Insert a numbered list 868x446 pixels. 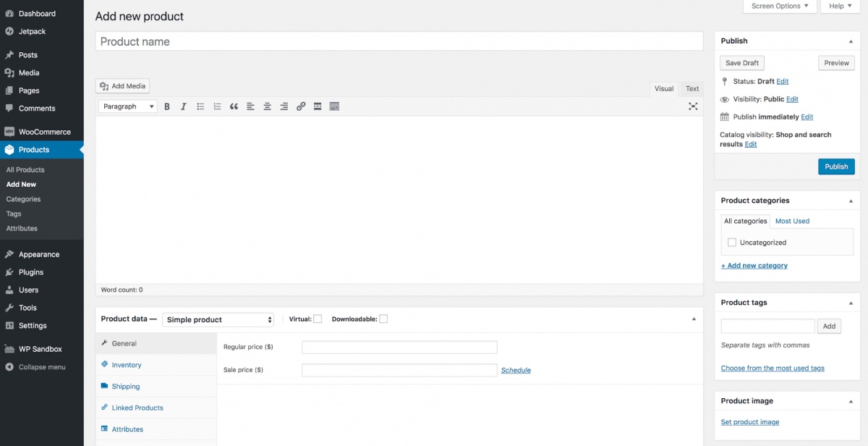217,106
